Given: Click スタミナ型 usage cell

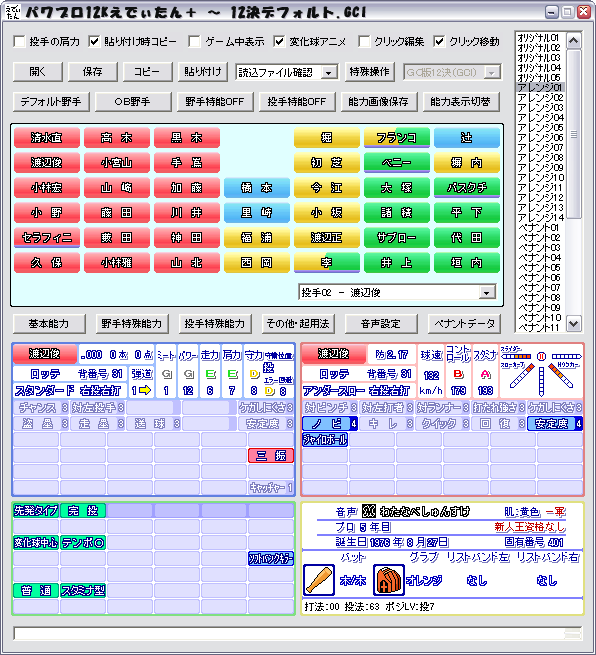Looking at the screenshot, I should click(x=83, y=590).
